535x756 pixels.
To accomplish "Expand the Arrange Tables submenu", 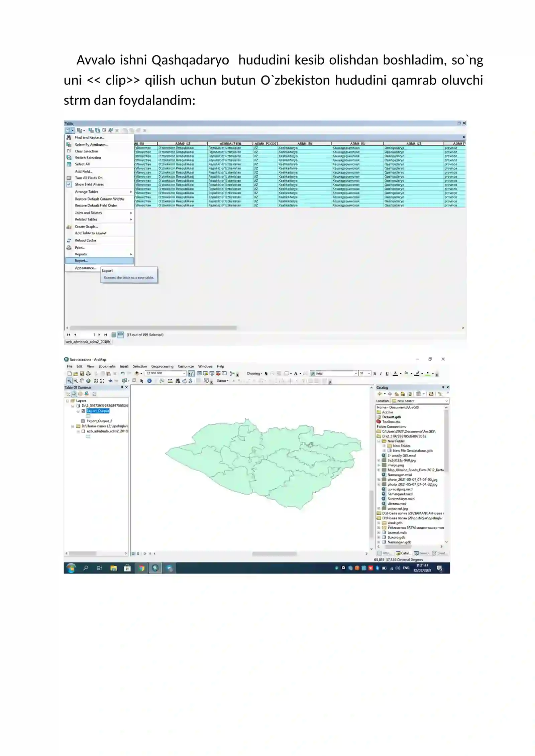I will (99, 192).
